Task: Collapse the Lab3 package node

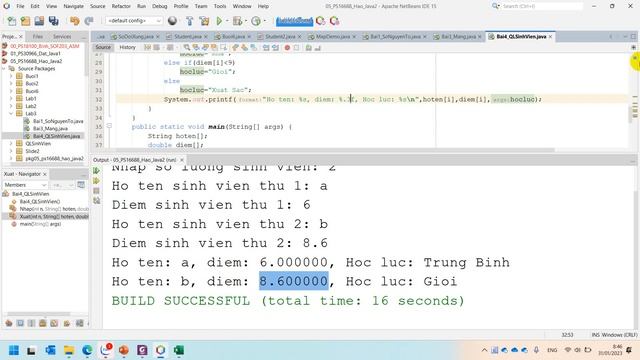Action: [11, 113]
